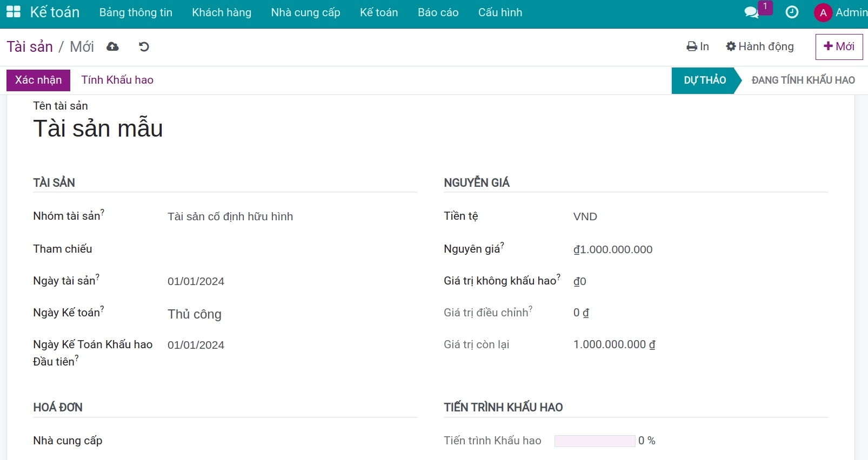Open the In print menu
The image size is (868, 460).
698,46
